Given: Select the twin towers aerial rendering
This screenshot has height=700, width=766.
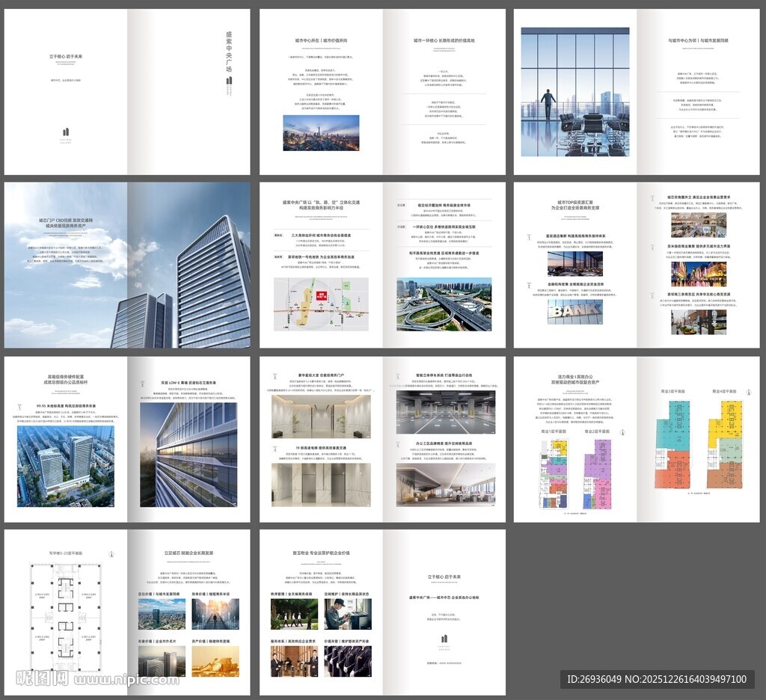Looking at the screenshot, I should tap(66, 466).
